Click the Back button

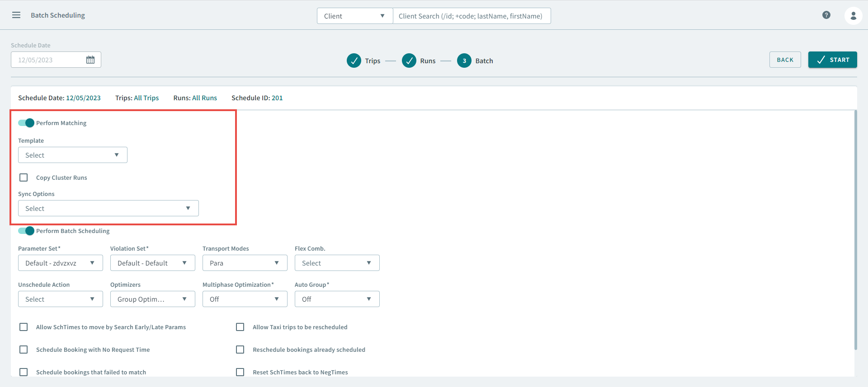[785, 60]
